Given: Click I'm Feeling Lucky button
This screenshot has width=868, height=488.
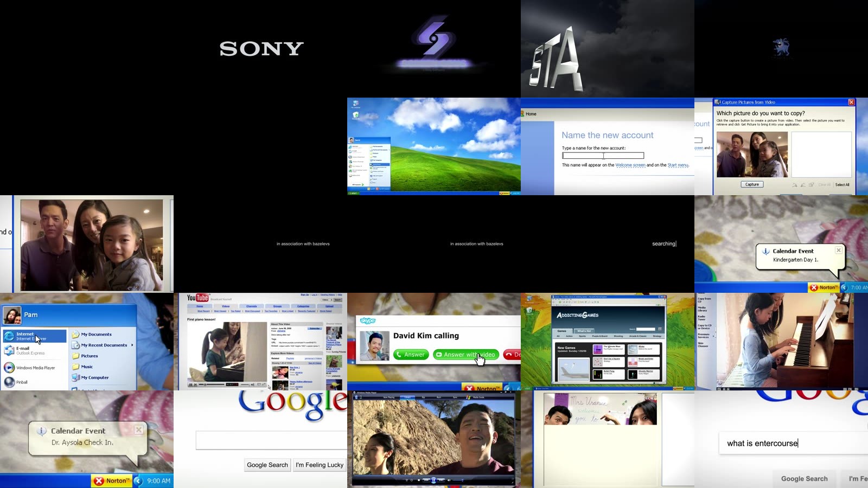Looking at the screenshot, I should click(x=320, y=465).
